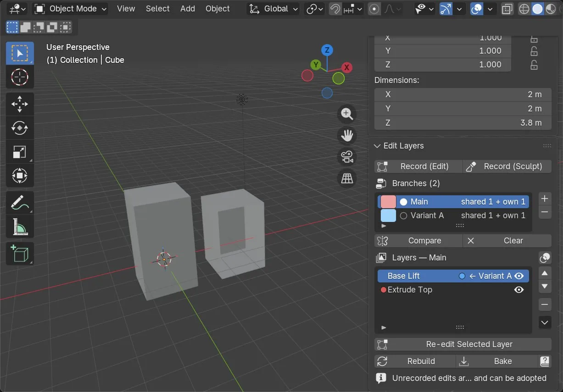Click the layer blend overlay icon button
This screenshot has width=563, height=392.
point(545,258)
